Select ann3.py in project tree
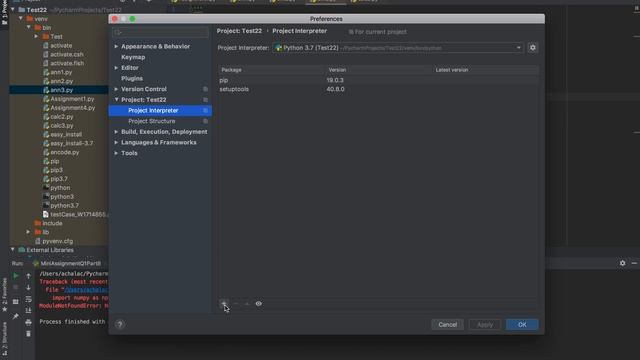Image resolution: width=640 pixels, height=360 pixels. 62,90
